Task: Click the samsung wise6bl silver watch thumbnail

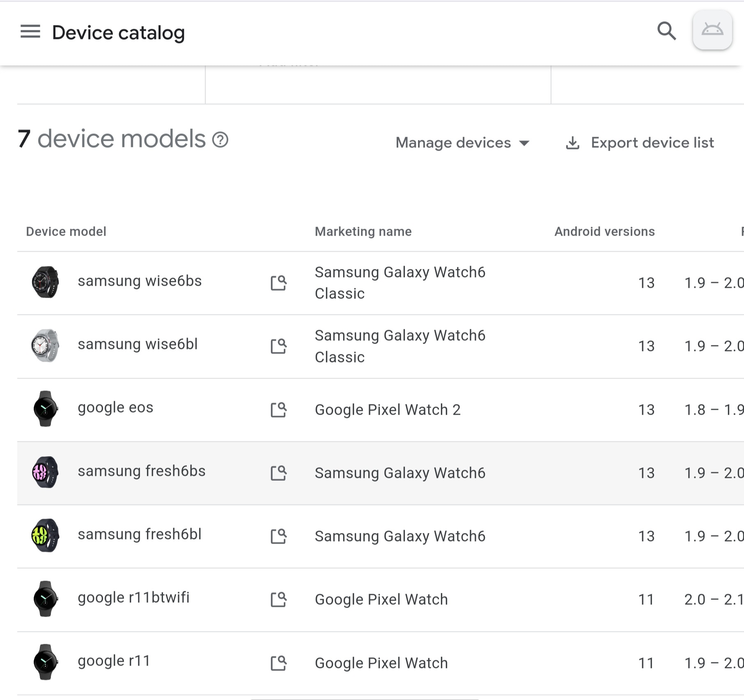Action: point(45,346)
